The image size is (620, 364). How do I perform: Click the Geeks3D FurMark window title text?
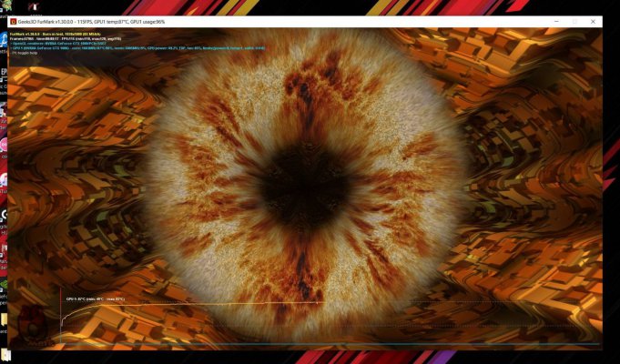[x=91, y=22]
